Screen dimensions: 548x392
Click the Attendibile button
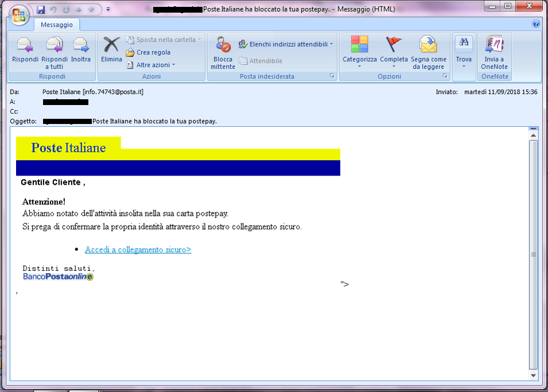point(261,61)
